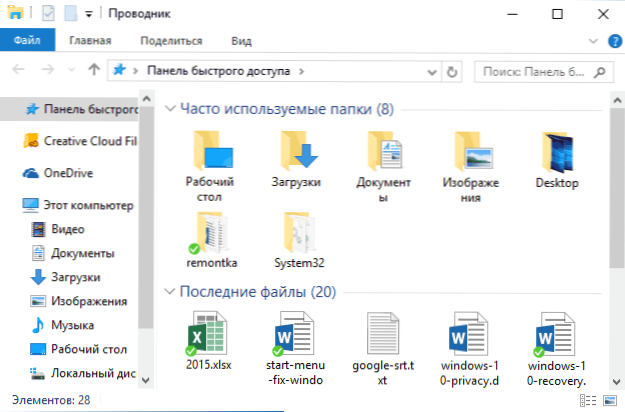Click the forward navigation arrow

48,70
